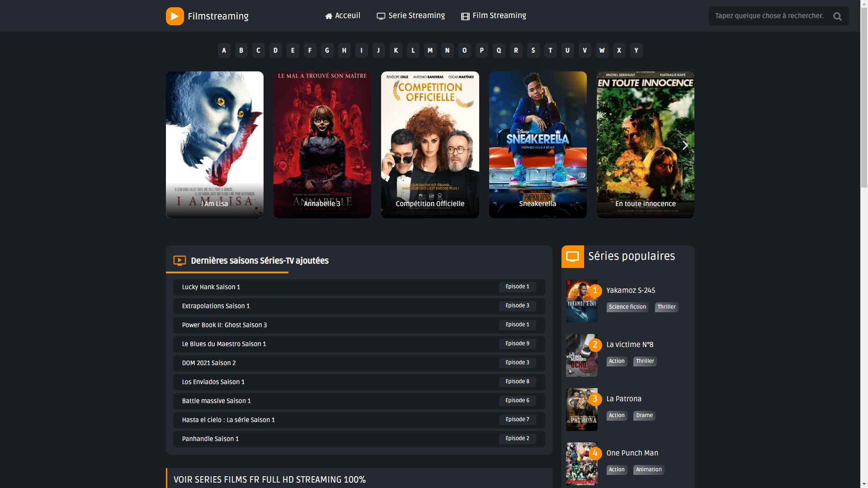Filter titles by letter K
Image resolution: width=868 pixels, height=488 pixels.
[x=396, y=51]
